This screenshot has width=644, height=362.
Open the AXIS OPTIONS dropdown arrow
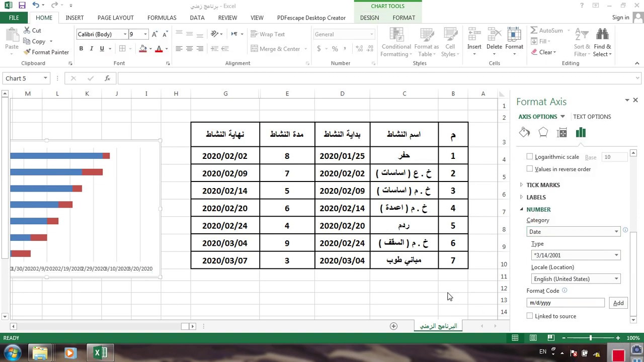(562, 117)
